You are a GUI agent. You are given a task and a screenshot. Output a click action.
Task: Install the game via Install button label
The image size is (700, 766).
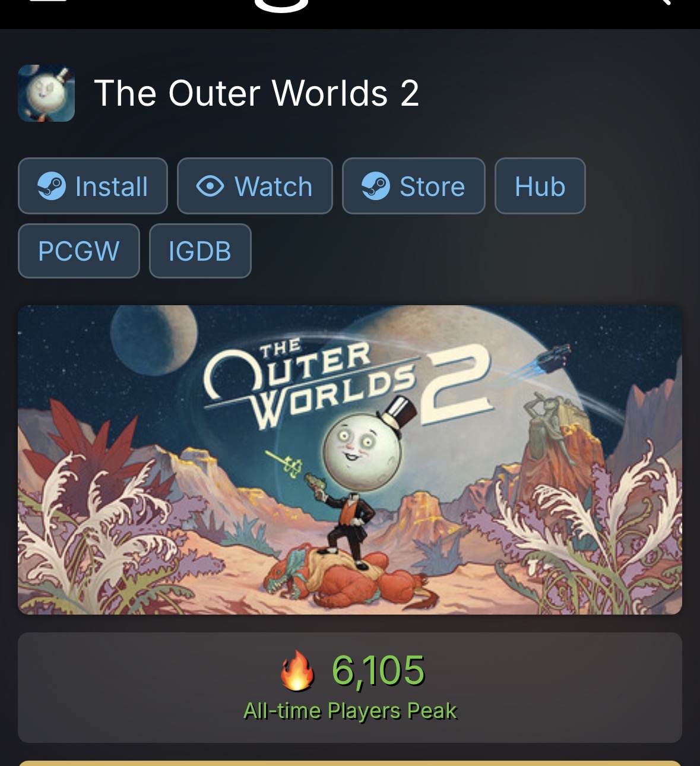click(112, 186)
